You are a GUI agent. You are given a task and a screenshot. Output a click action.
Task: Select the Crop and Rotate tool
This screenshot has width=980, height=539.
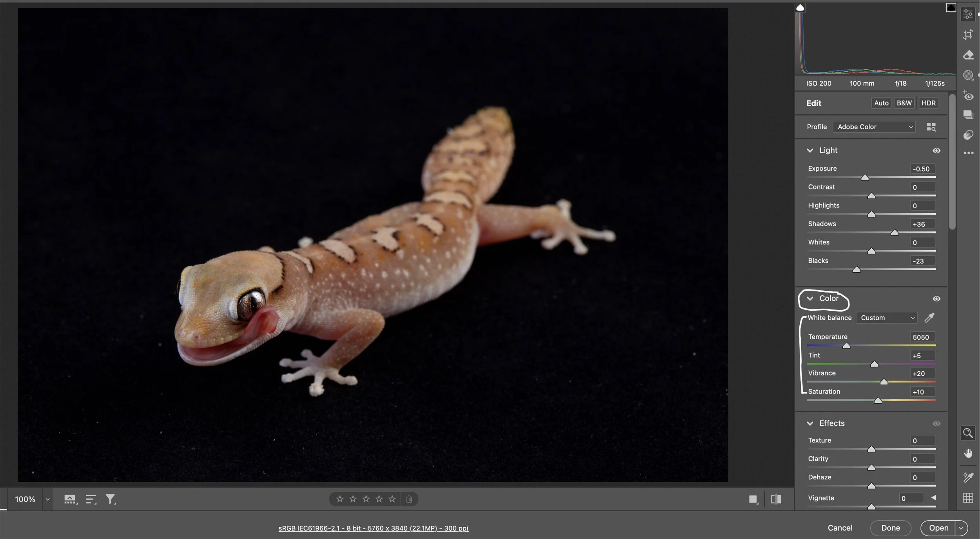(x=968, y=35)
